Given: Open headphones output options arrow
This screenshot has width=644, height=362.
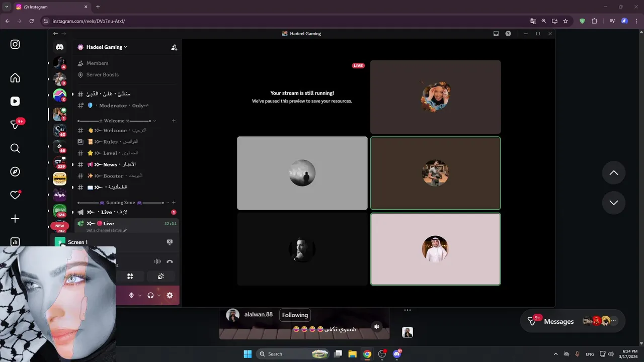Looking at the screenshot, I should pyautogui.click(x=159, y=296).
